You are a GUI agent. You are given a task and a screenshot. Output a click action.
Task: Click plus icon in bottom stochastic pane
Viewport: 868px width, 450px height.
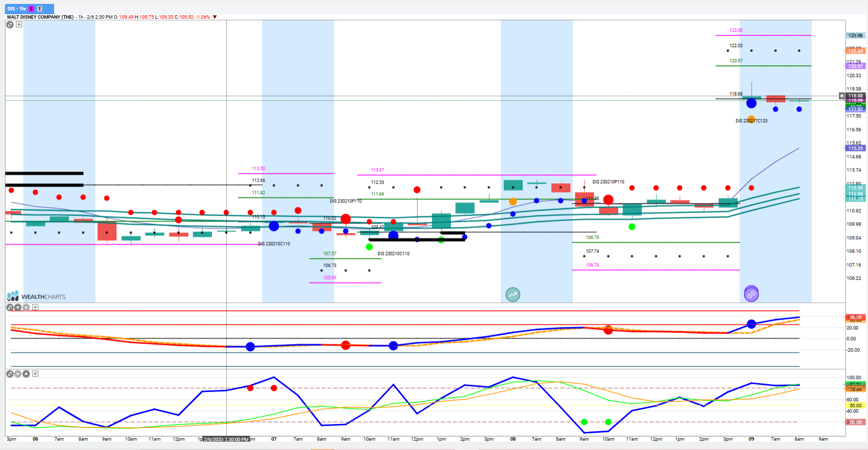click(35, 374)
